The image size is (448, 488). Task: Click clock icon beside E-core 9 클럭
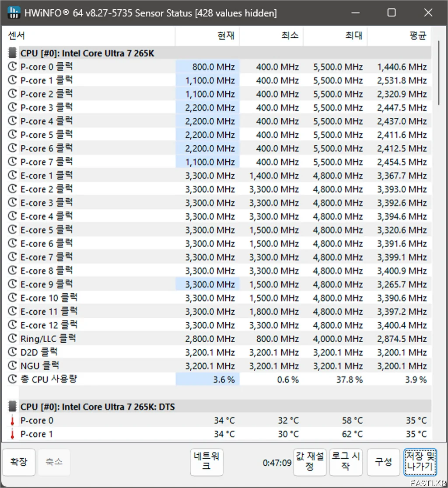(12, 284)
